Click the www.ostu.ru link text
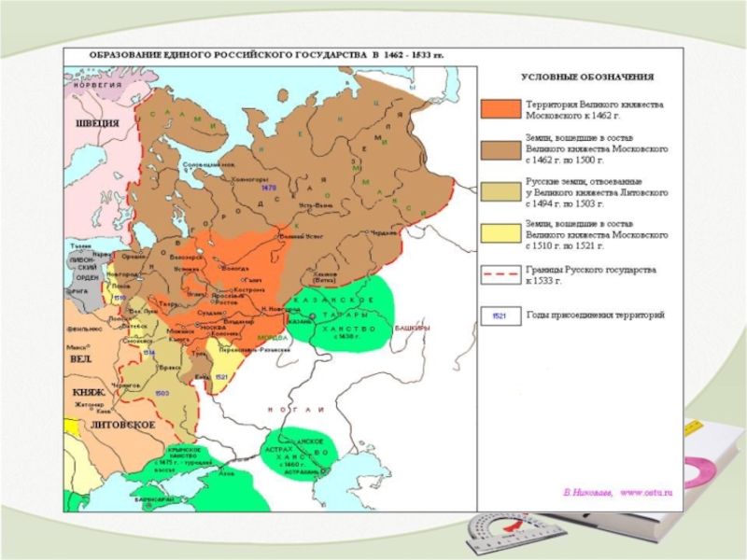This screenshot has width=747, height=560. pyautogui.click(x=646, y=491)
